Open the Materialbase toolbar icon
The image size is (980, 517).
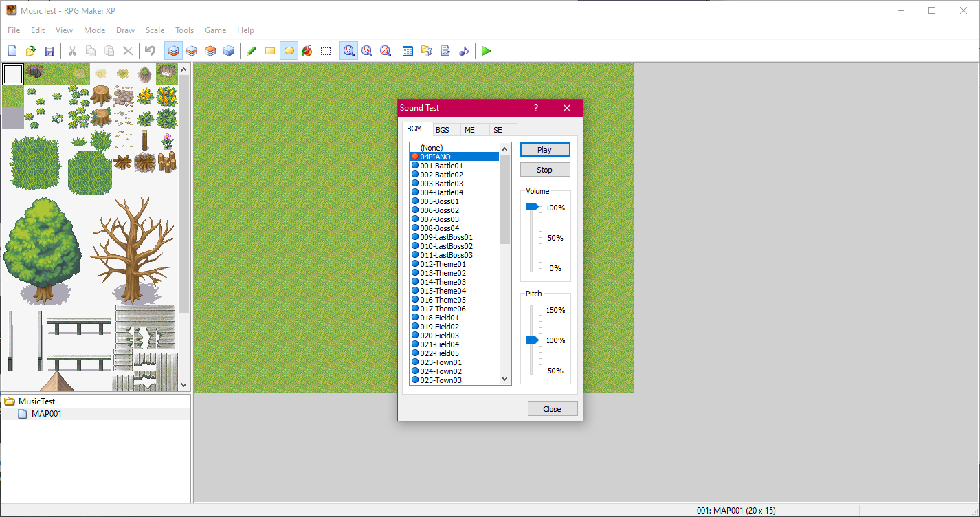[x=427, y=51]
